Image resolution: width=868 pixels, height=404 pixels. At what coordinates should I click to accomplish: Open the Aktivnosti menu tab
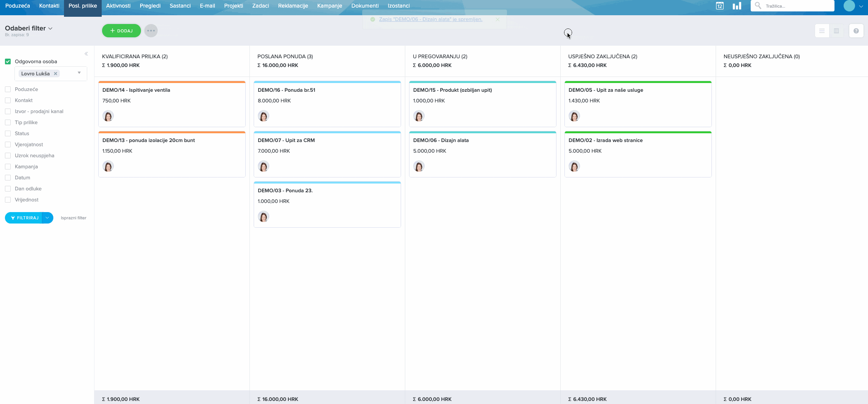(x=118, y=6)
